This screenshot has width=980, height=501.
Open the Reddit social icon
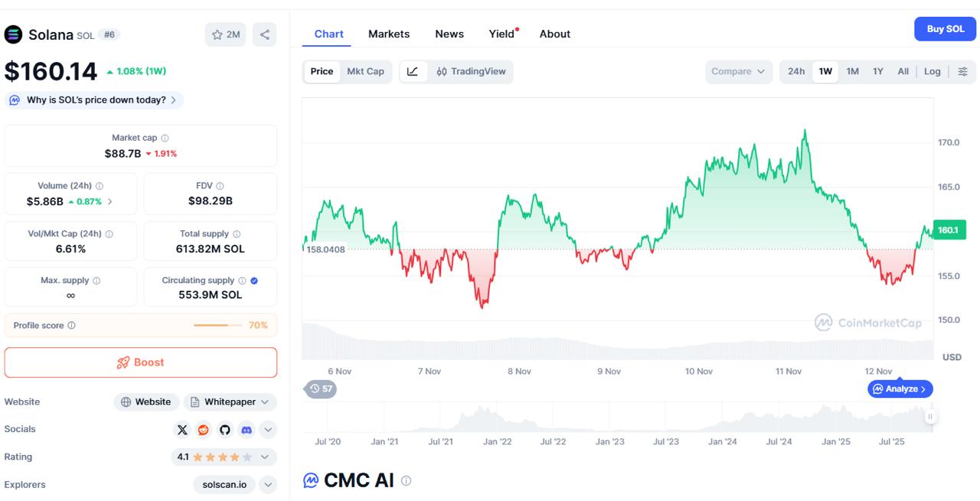click(x=203, y=430)
